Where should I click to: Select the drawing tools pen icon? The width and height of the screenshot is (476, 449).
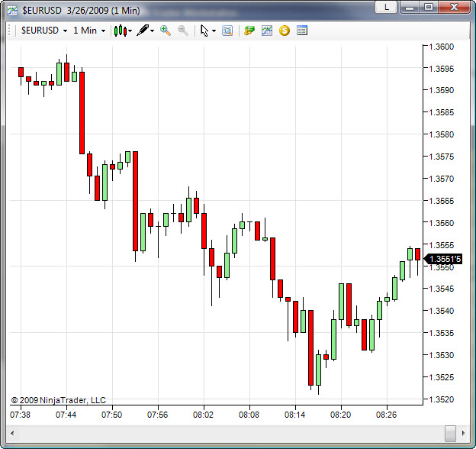click(143, 31)
